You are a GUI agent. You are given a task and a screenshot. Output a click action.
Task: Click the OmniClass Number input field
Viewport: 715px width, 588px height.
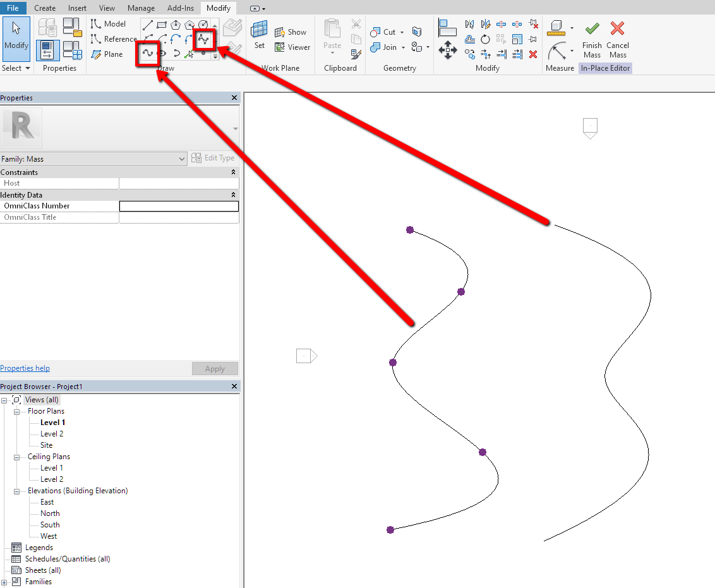179,206
